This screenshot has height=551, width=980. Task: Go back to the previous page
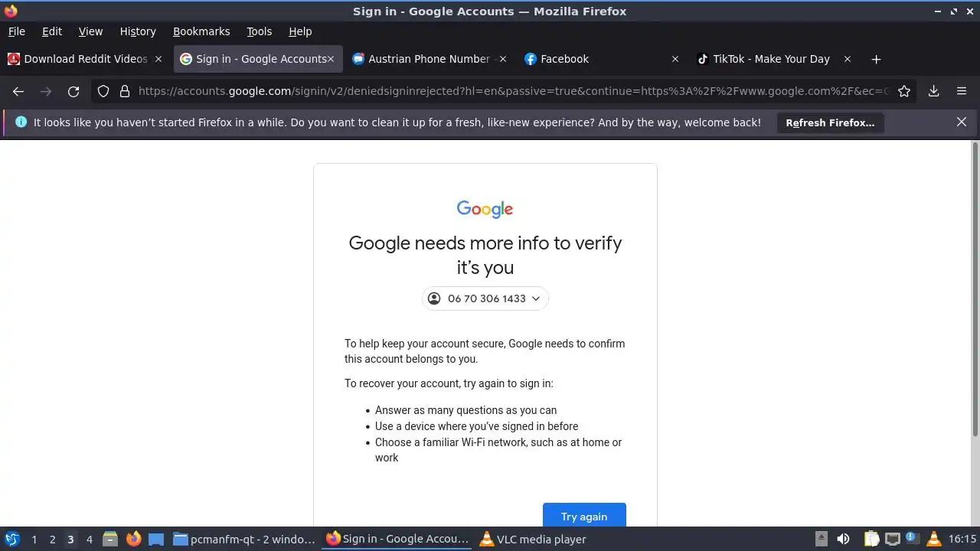pyautogui.click(x=18, y=91)
